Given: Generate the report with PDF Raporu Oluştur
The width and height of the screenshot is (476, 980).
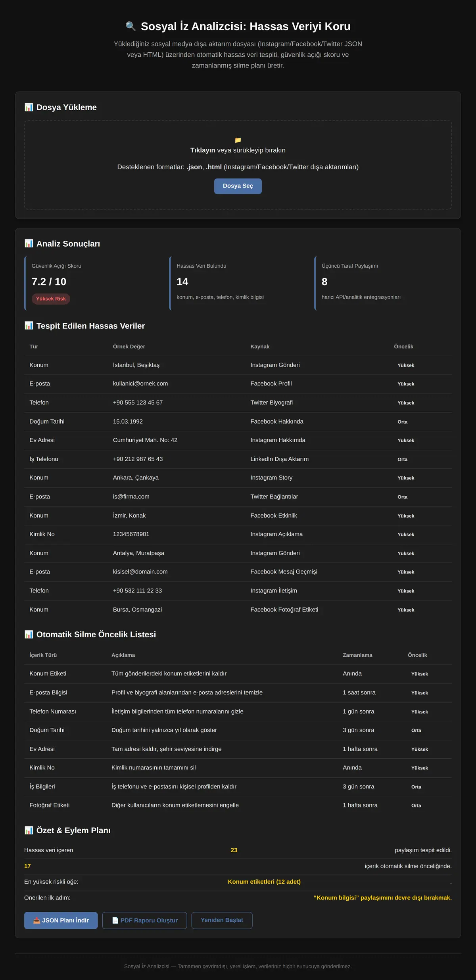Looking at the screenshot, I should pos(145,920).
